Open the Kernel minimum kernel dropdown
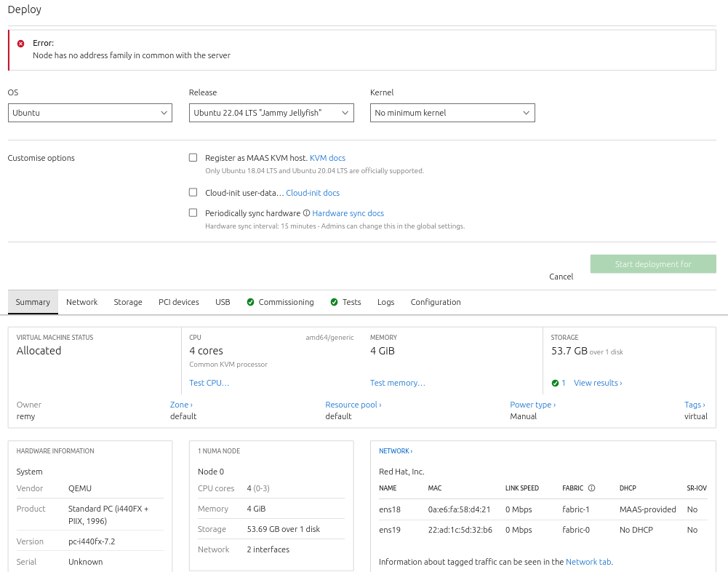Image resolution: width=728 pixels, height=572 pixels. [452, 113]
